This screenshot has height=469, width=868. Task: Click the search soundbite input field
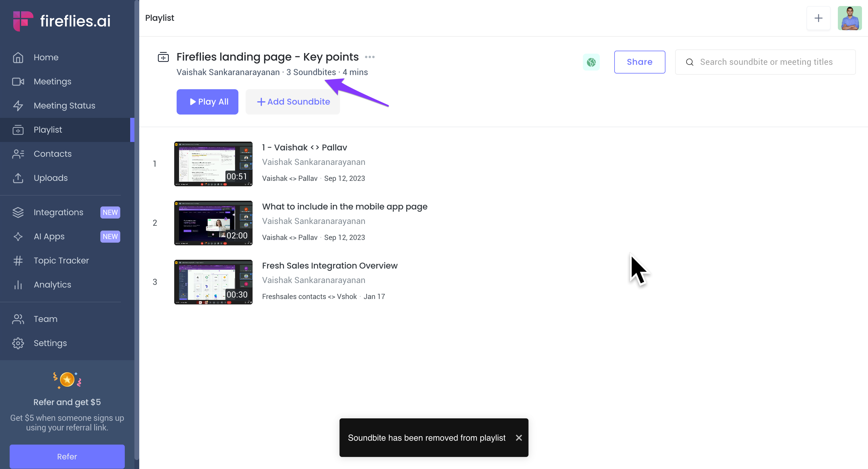[x=765, y=62]
